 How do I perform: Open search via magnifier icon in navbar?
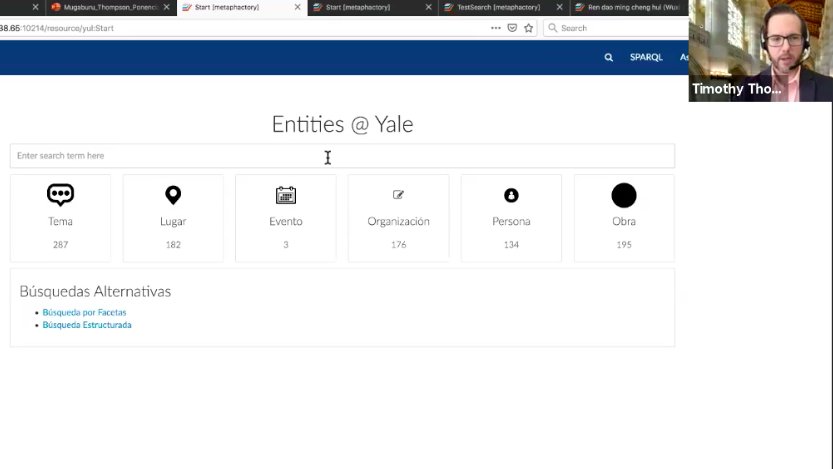pos(609,57)
